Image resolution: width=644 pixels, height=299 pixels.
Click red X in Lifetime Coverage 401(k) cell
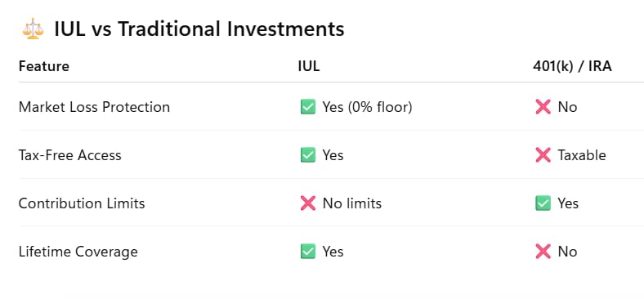(x=543, y=252)
